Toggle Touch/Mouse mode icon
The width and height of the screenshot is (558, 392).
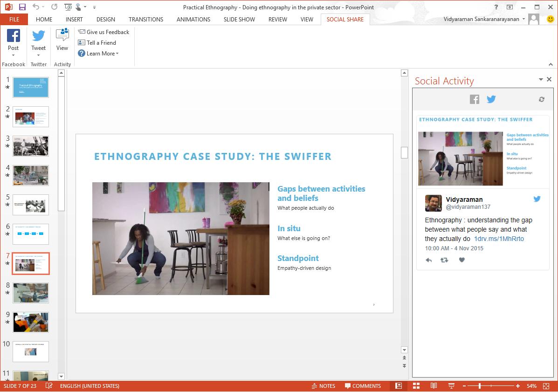point(78,7)
